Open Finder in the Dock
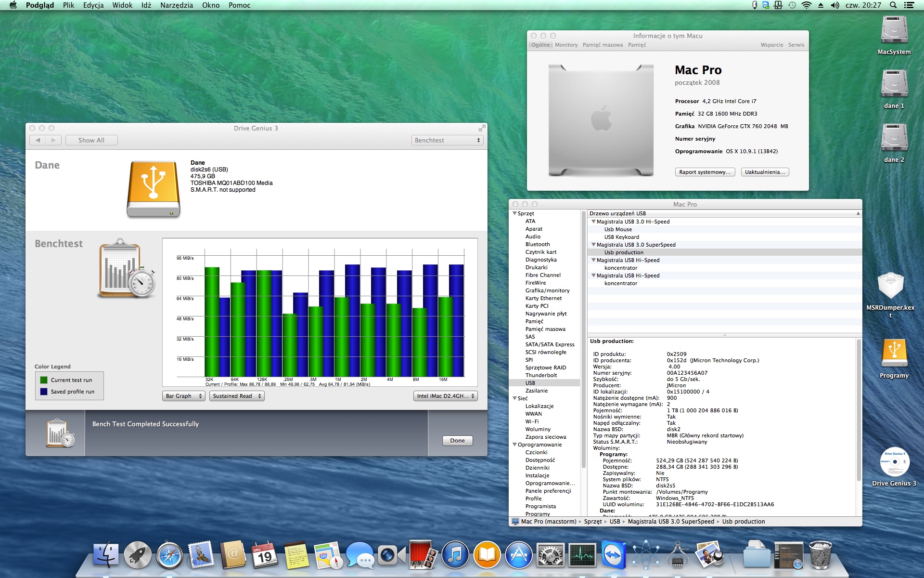Viewport: 924px width, 578px height. click(105, 555)
